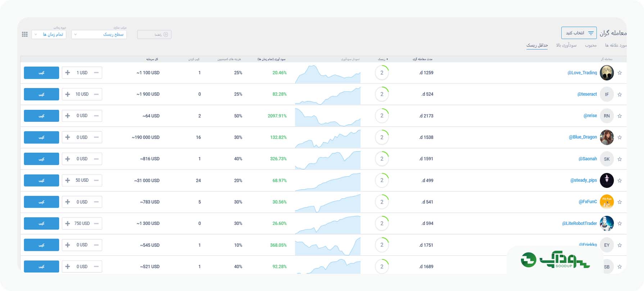
Task: Toggle favorite star for @steady_pips
Action: [x=620, y=181]
